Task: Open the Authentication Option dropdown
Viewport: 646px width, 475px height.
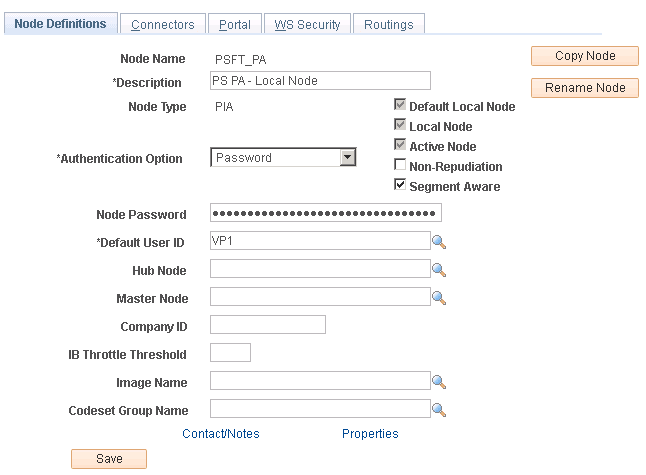Action: (283, 157)
